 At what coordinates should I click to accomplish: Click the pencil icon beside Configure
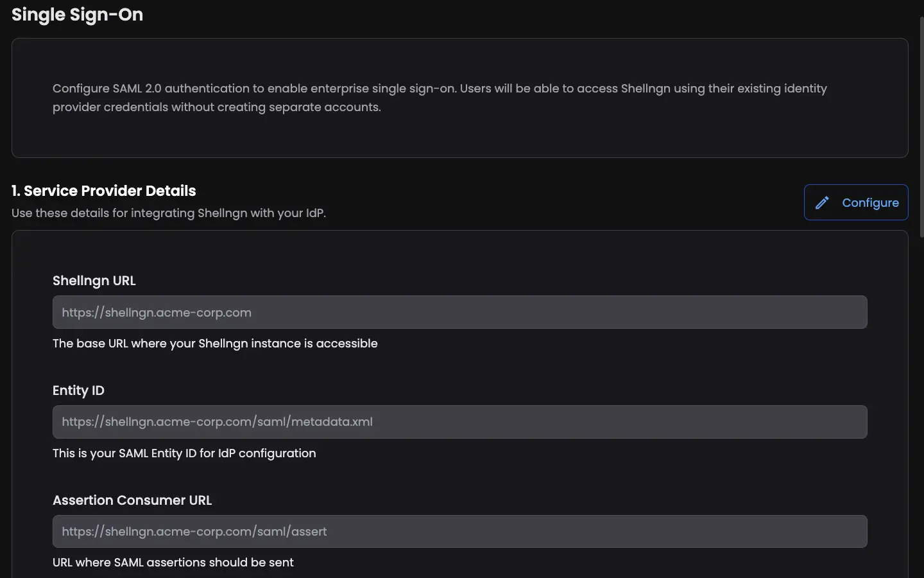(x=822, y=203)
